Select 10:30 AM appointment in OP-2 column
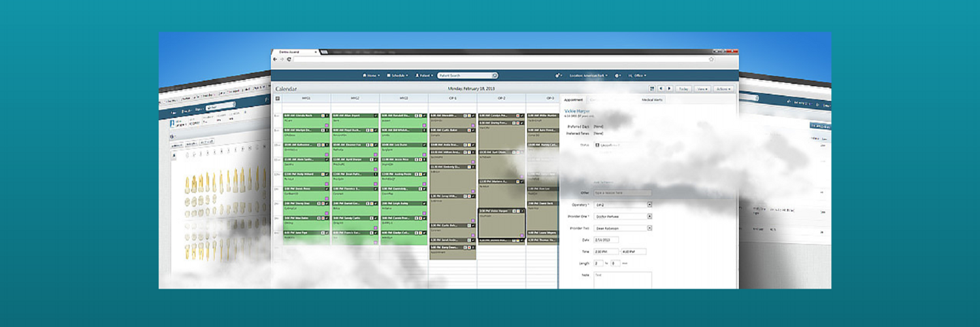The height and width of the screenshot is (327, 980). [502, 165]
